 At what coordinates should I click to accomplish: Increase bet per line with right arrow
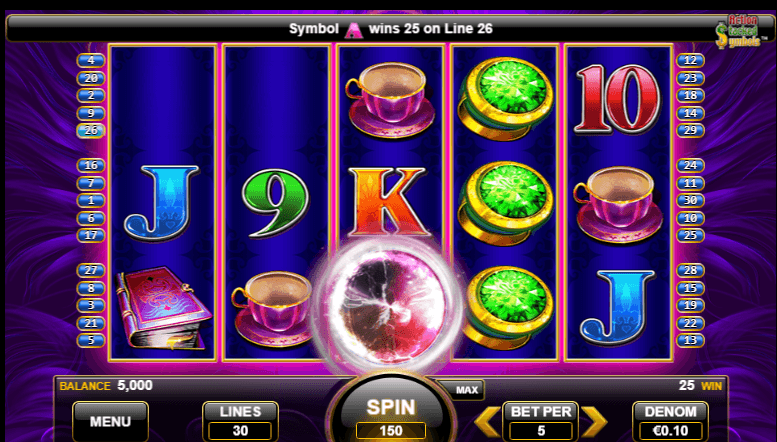(594, 422)
